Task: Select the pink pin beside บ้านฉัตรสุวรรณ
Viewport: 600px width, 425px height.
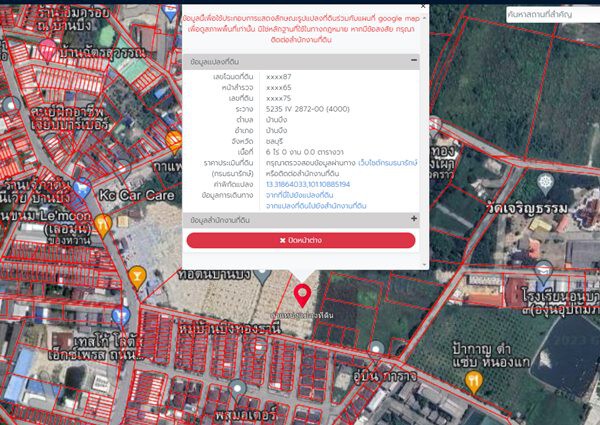Action: tap(47, 50)
